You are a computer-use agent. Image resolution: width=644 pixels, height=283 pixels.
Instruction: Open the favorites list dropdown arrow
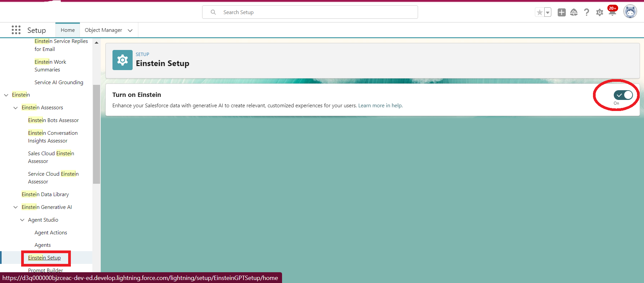click(548, 12)
